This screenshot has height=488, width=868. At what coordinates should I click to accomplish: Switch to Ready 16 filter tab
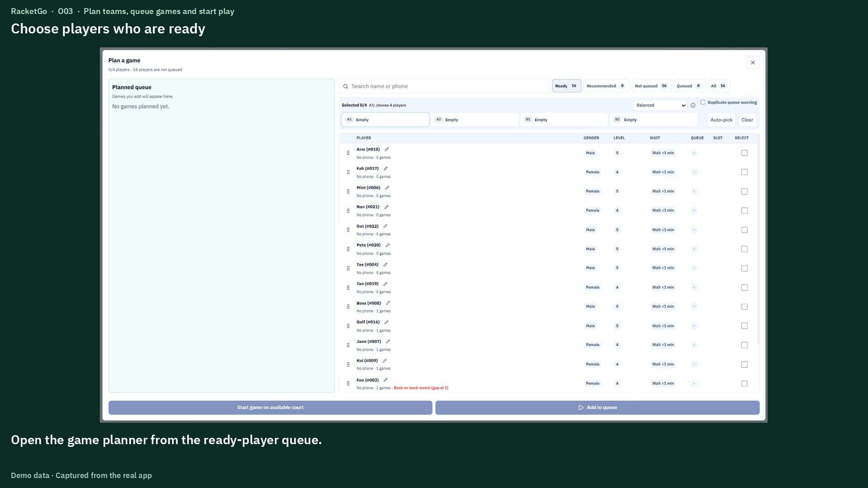click(566, 86)
